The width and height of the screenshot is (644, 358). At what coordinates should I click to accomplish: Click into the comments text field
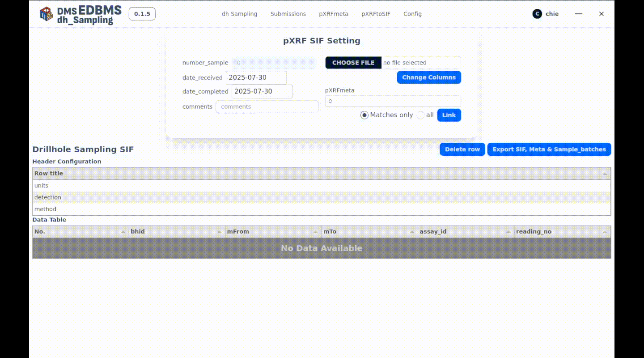[267, 107]
